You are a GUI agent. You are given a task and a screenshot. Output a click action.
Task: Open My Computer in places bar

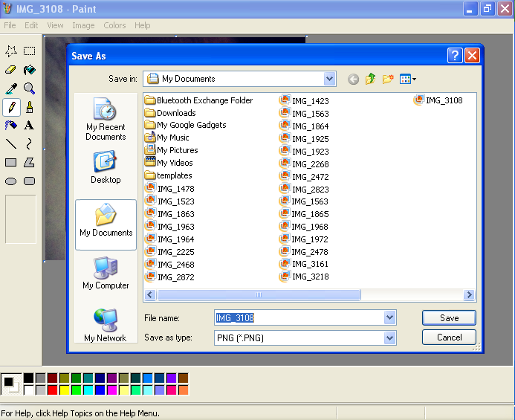point(106,274)
